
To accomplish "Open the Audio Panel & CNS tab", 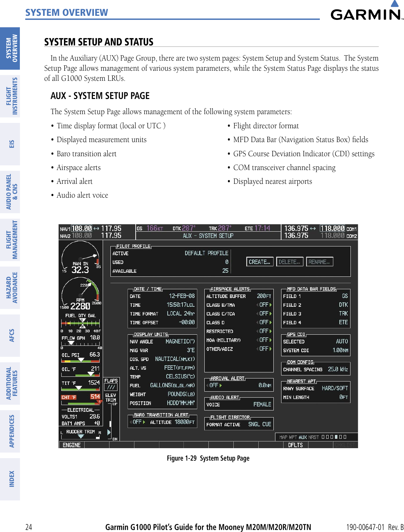I will click(x=10, y=192).
